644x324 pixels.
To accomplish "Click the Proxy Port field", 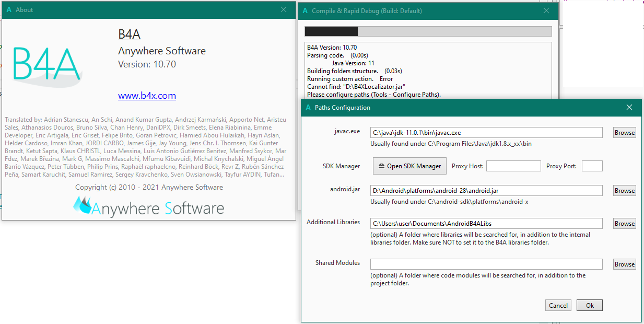I will (592, 166).
